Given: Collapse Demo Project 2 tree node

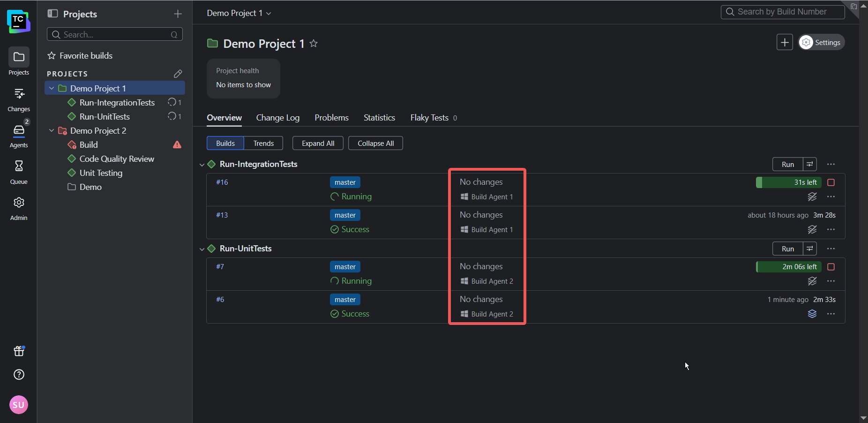Looking at the screenshot, I should tap(52, 131).
